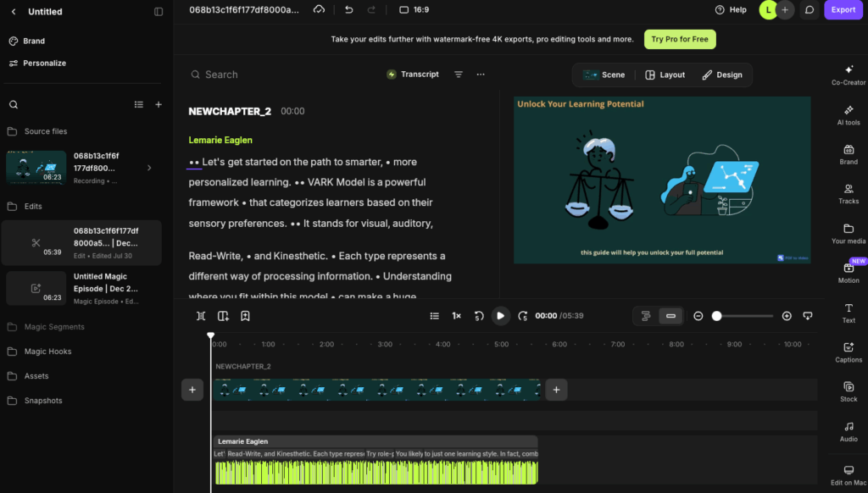Expand the Magic Hooks folder
868x493 pixels.
39,352
